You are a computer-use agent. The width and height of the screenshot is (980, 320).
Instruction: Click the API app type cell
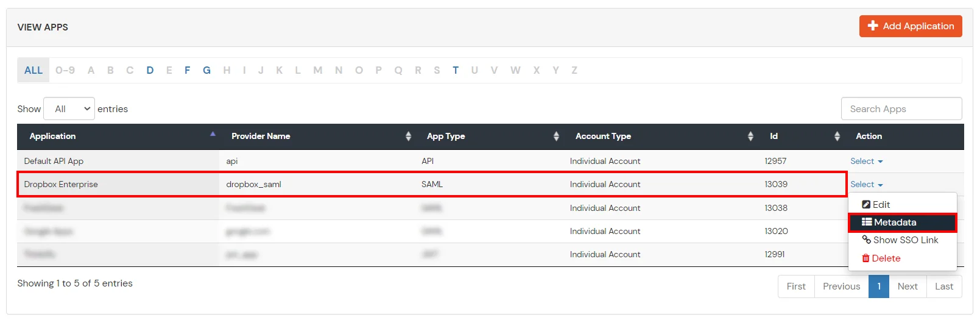(x=428, y=161)
